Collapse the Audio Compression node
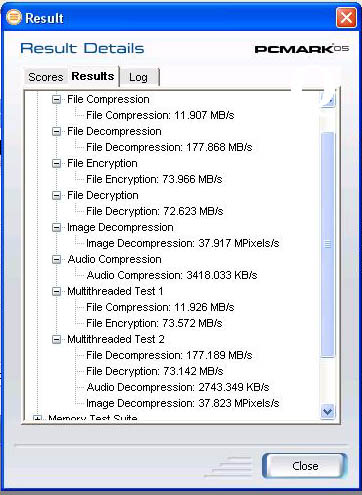This screenshot has height=495, width=362. (57, 259)
